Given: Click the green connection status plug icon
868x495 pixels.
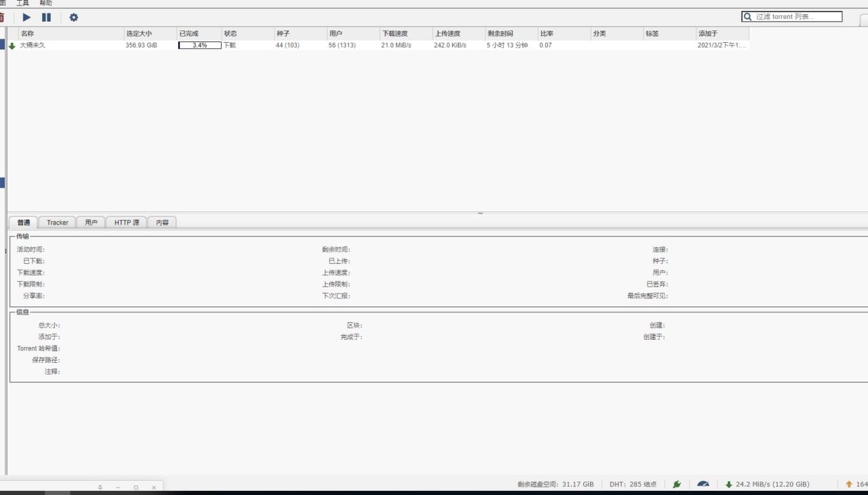Looking at the screenshot, I should pyautogui.click(x=677, y=484).
